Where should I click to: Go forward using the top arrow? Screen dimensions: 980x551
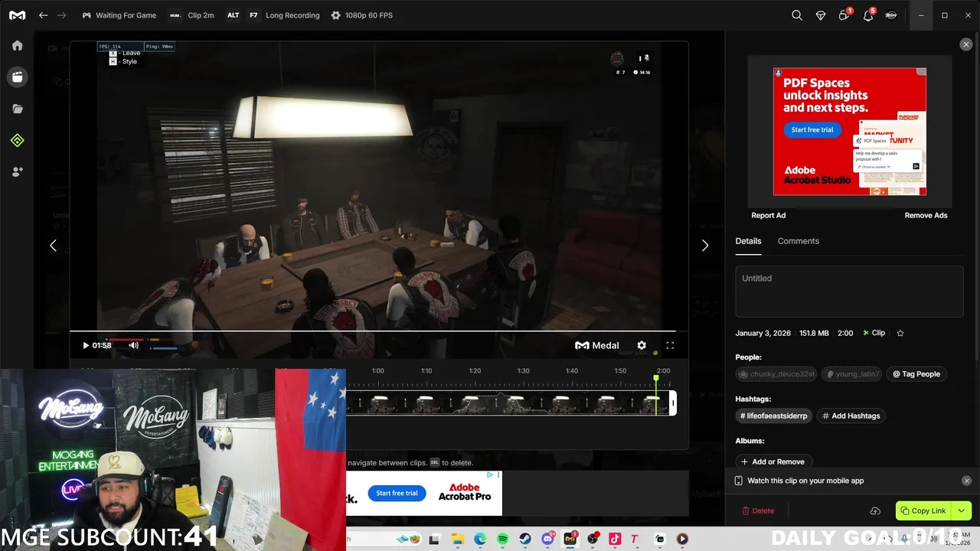pyautogui.click(x=62, y=15)
